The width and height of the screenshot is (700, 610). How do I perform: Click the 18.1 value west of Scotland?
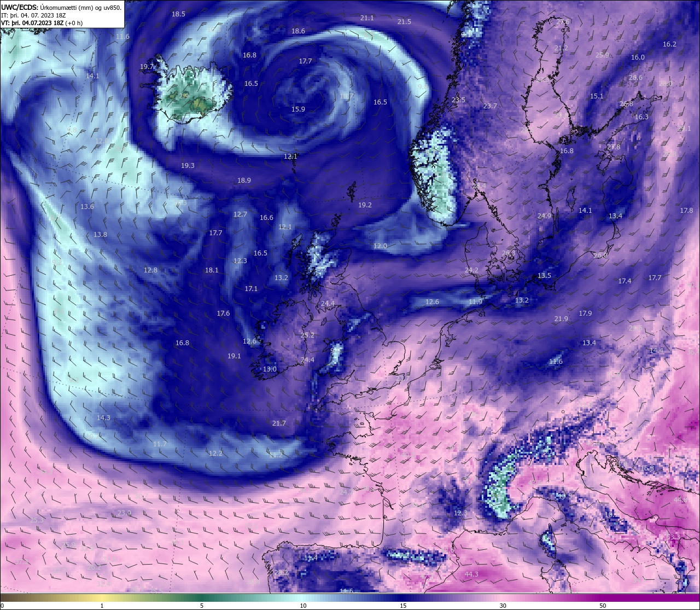tap(212, 270)
